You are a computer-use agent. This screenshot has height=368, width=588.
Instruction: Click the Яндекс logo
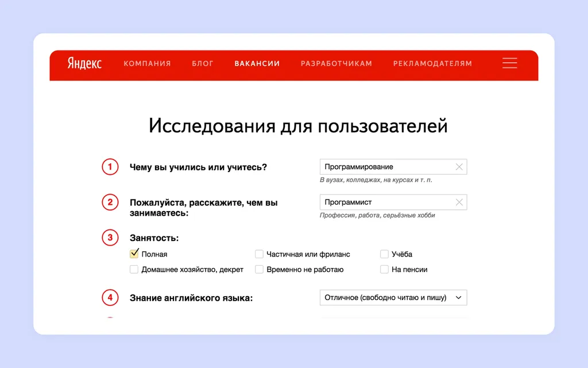click(x=84, y=63)
